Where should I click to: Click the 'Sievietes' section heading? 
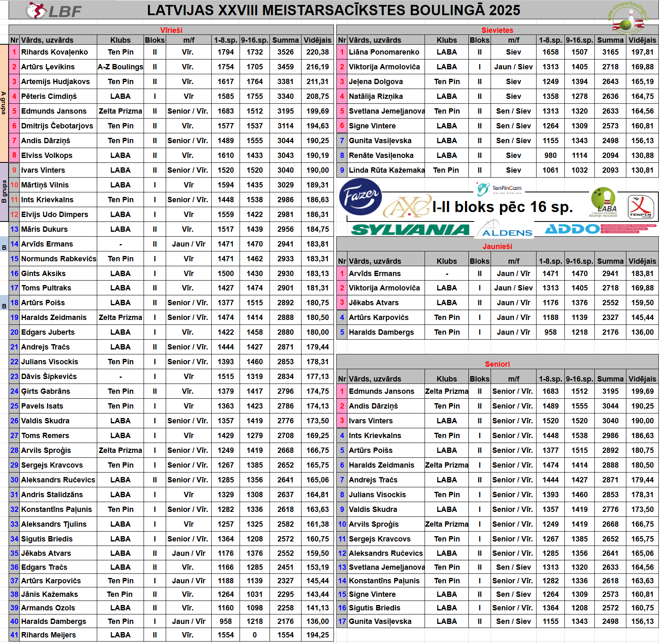click(497, 30)
